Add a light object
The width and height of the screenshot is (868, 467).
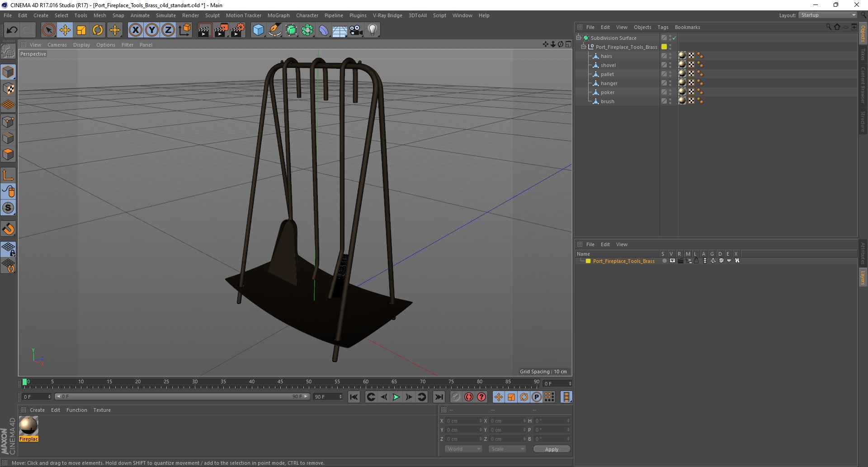372,30
